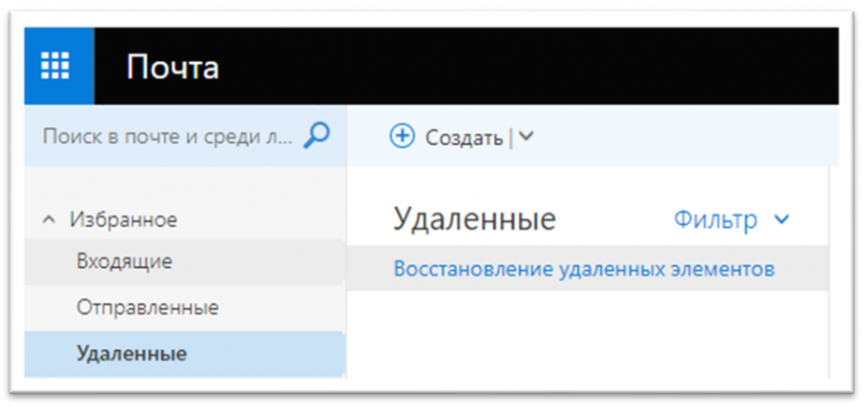This screenshot has width=868, height=411.
Task: Expand the Фильтр chevron arrow
Action: point(781,220)
